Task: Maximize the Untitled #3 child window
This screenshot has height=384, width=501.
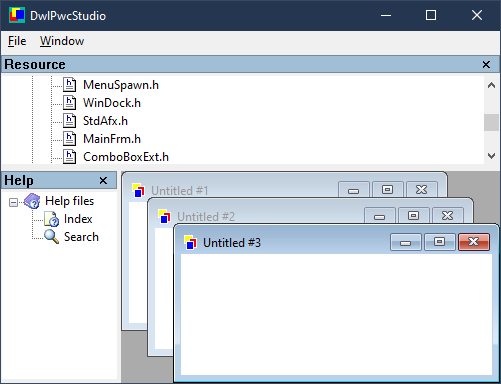Action: point(439,242)
